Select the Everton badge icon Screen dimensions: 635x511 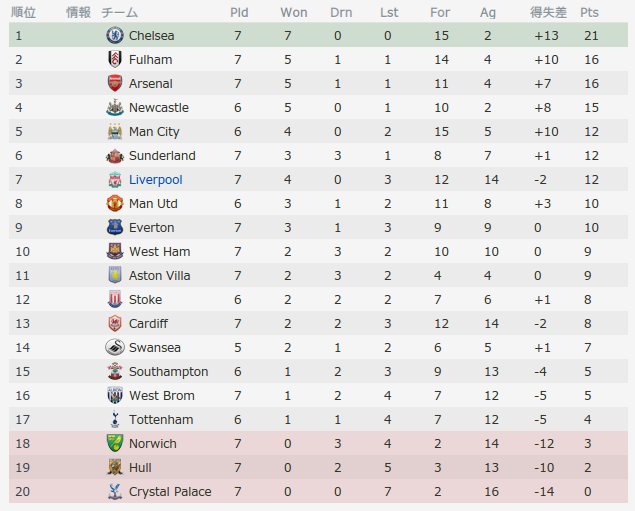(x=115, y=227)
